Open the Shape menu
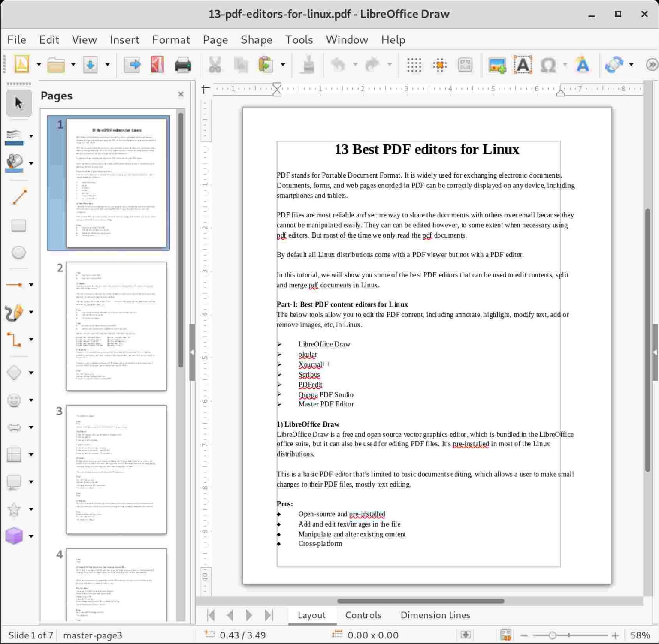 pyautogui.click(x=256, y=39)
